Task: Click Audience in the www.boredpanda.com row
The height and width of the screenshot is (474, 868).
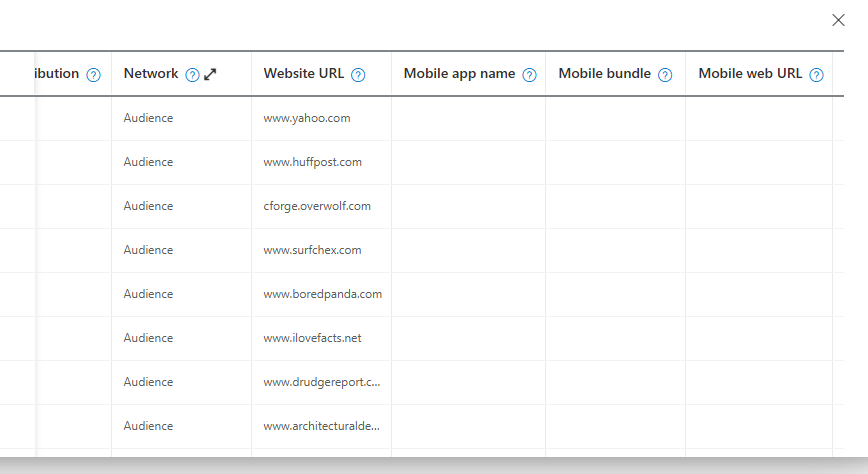Action: [148, 294]
